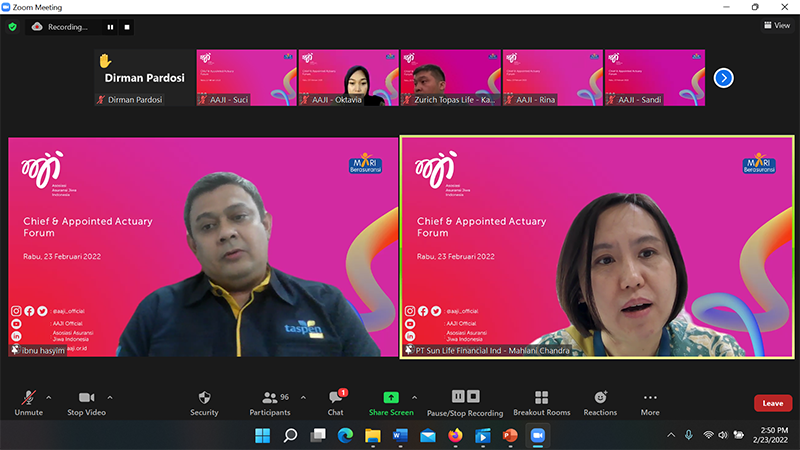Open the More options menu
Viewport: 800px width, 450px height.
(650, 403)
